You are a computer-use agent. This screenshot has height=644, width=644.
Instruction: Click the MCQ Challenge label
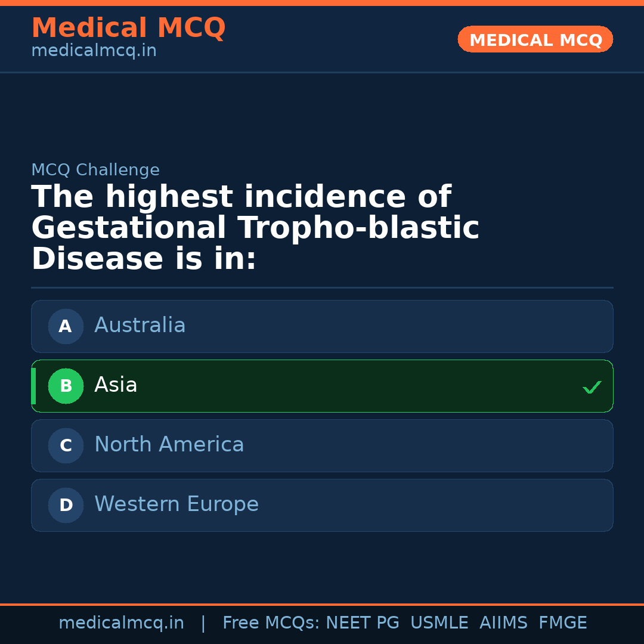[x=95, y=170]
